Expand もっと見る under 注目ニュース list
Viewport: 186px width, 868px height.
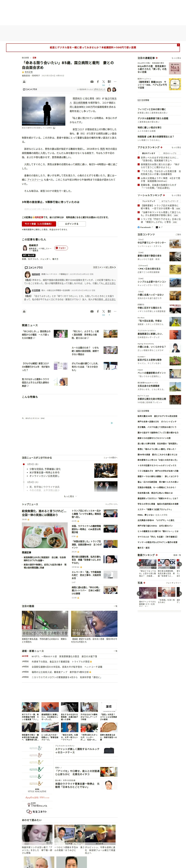70,496
